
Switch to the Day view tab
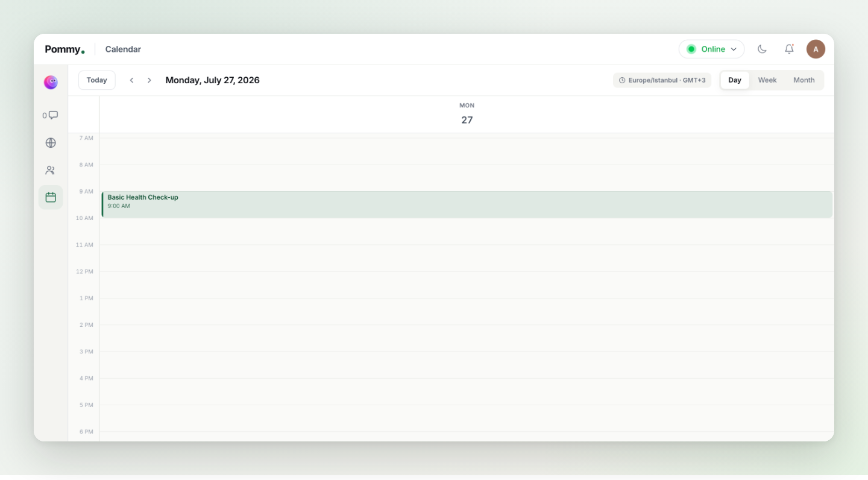(x=735, y=80)
